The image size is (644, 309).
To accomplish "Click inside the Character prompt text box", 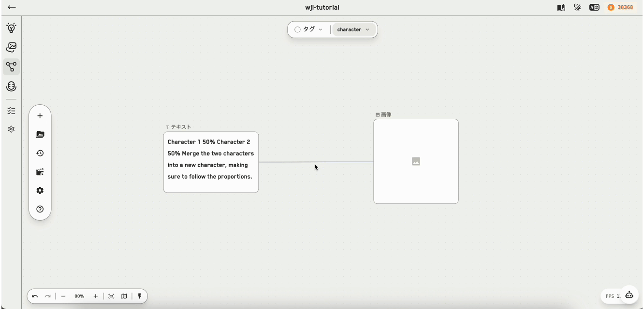I will pyautogui.click(x=211, y=162).
